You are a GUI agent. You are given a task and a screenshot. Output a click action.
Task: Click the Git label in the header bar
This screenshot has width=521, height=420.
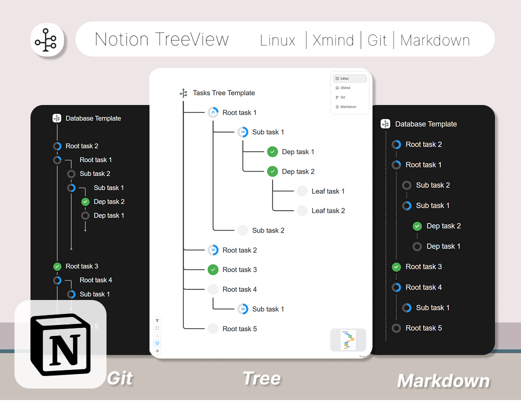(377, 40)
